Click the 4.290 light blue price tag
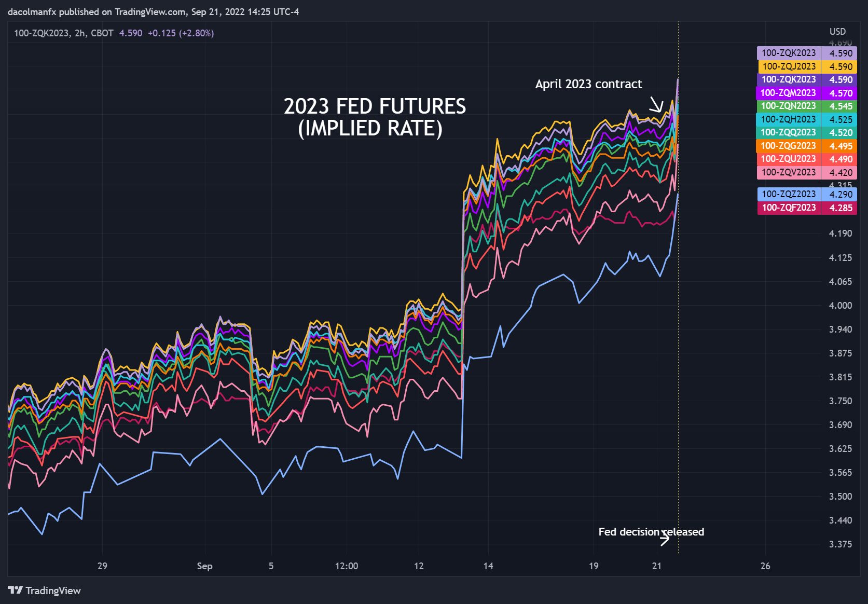 [841, 194]
